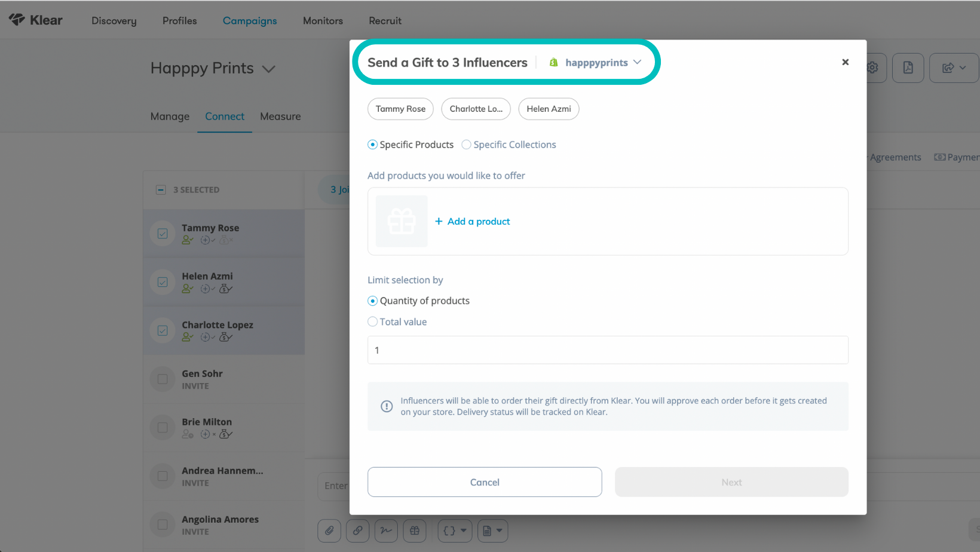Check the Andrea Hannem... checkbox
980x552 pixels.
click(163, 476)
